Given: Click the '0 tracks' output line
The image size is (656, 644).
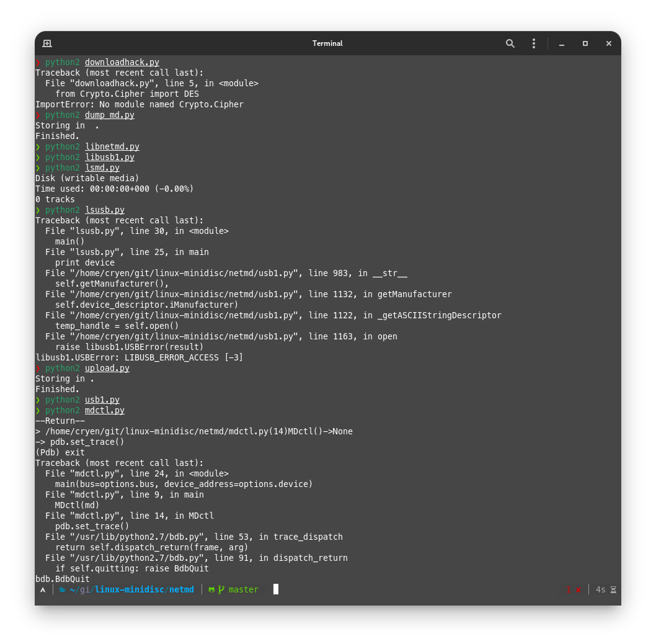Looking at the screenshot, I should [55, 200].
